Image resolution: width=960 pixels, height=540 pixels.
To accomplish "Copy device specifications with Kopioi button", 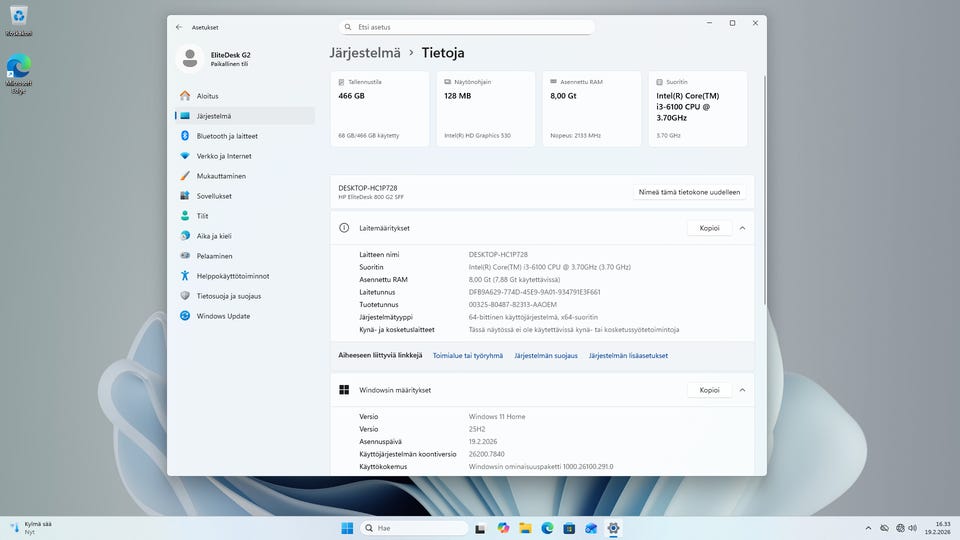I will 709,228.
